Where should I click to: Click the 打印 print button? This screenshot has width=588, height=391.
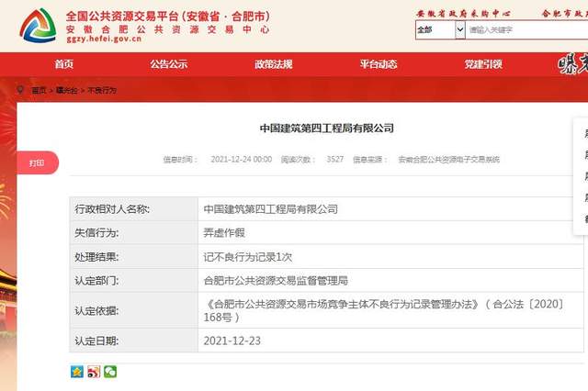(37, 162)
